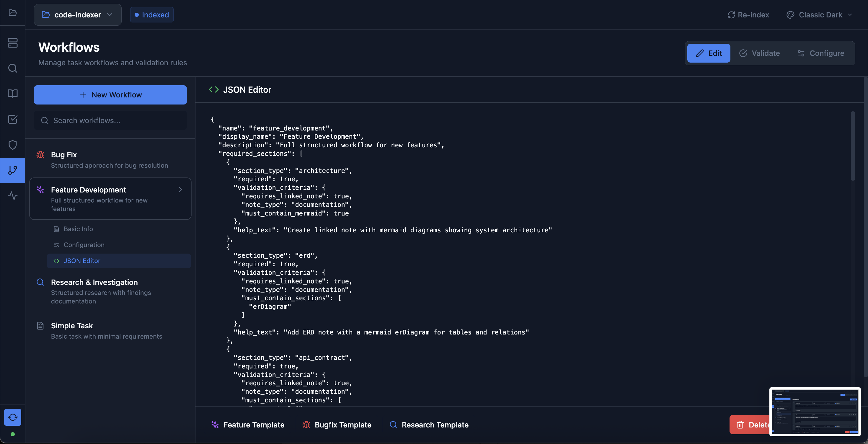Collapse the Feature Development workflow chevron
The image size is (868, 444).
[x=180, y=190]
